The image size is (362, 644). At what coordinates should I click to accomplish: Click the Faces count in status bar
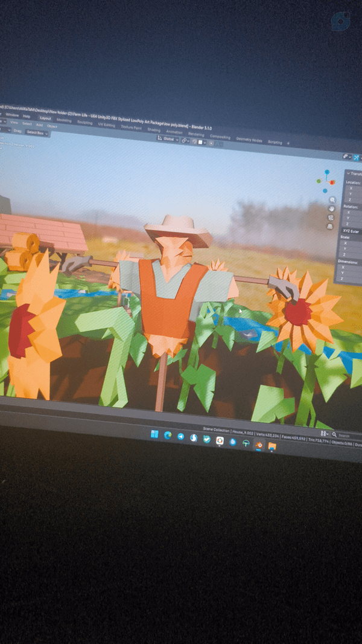click(x=294, y=438)
